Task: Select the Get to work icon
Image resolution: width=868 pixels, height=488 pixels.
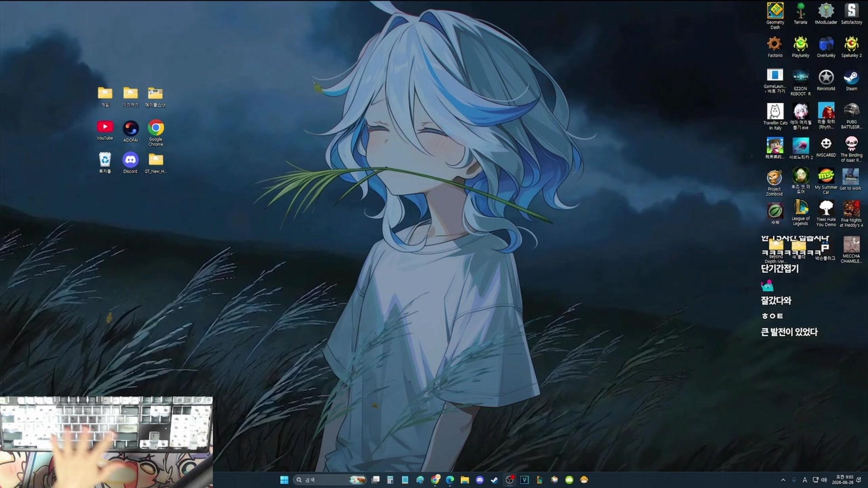Action: [x=850, y=179]
